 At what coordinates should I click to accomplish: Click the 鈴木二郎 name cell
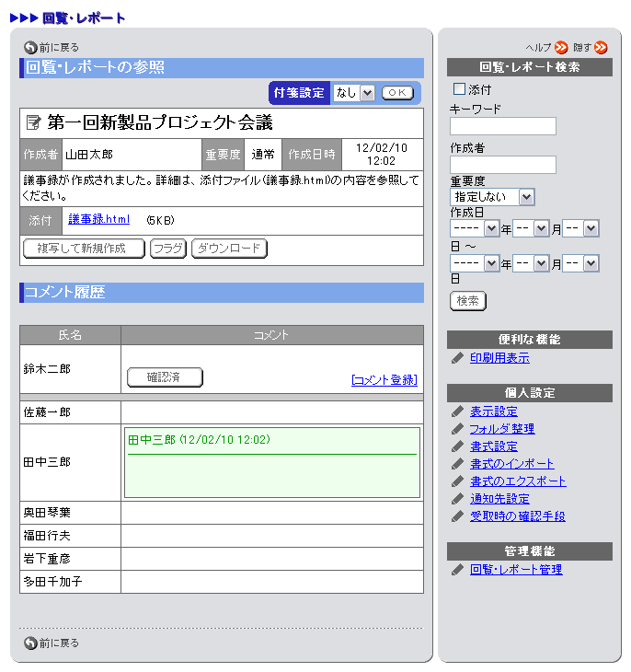70,369
